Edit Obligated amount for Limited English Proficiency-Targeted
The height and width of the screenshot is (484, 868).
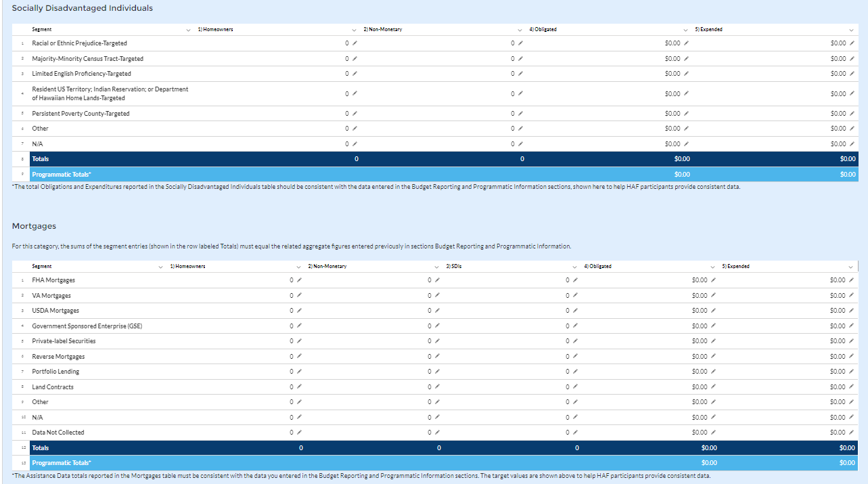point(686,74)
